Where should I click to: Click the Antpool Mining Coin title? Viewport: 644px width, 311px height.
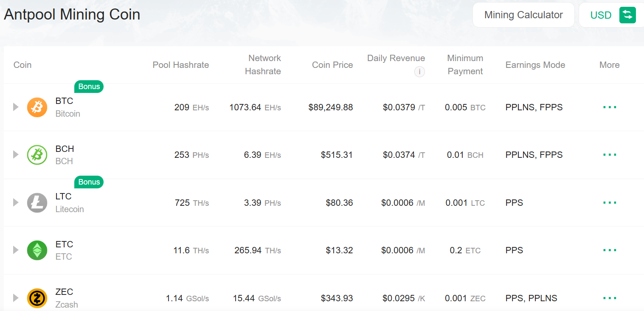click(72, 14)
